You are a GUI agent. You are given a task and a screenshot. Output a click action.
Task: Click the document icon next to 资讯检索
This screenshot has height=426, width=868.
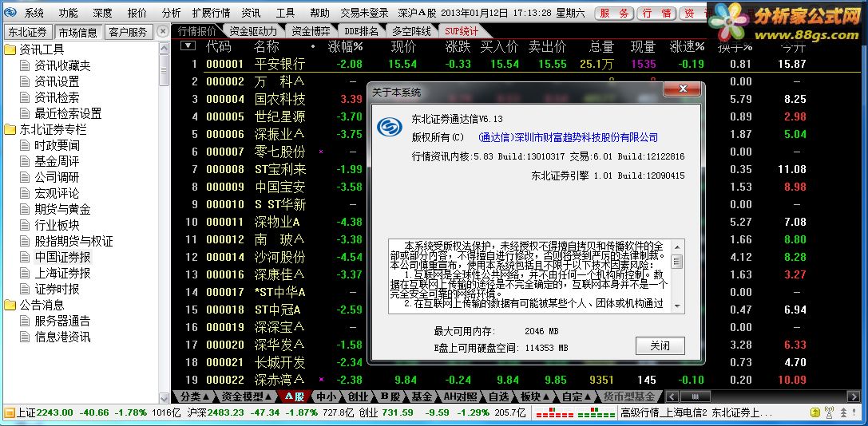pyautogui.click(x=25, y=98)
